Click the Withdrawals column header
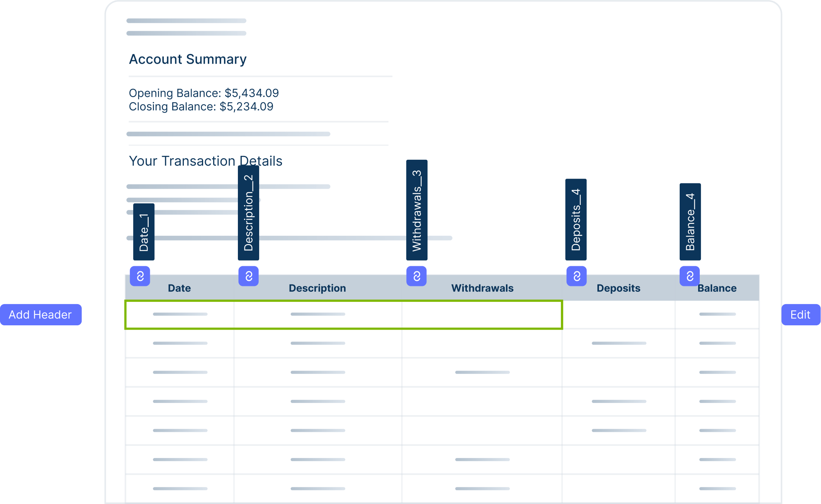Screen dimensions: 821x504 click(x=482, y=288)
